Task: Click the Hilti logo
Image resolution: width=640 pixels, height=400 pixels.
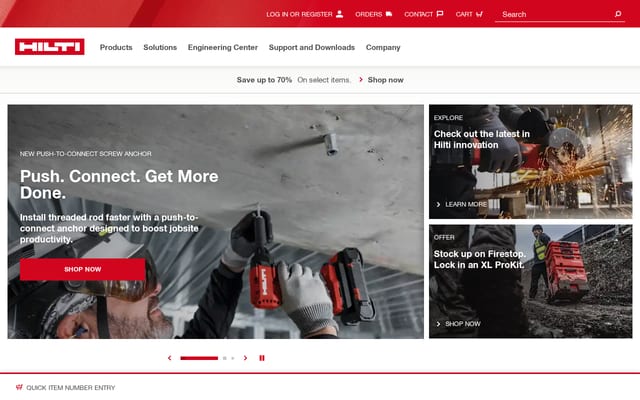Action: point(50,47)
